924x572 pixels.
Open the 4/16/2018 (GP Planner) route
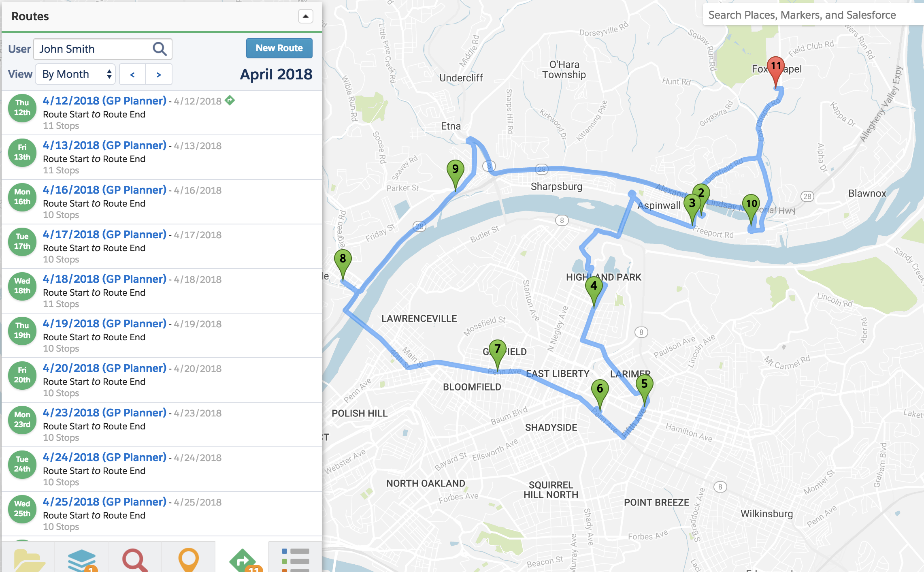pos(104,190)
